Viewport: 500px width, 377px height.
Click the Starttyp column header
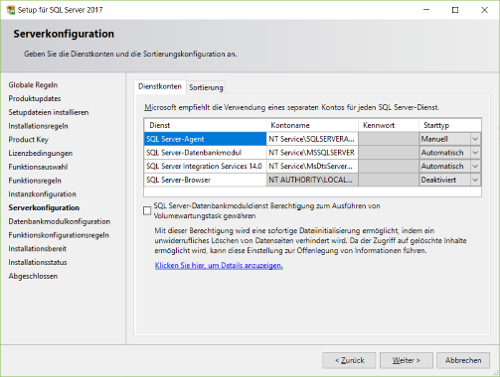(x=450, y=125)
